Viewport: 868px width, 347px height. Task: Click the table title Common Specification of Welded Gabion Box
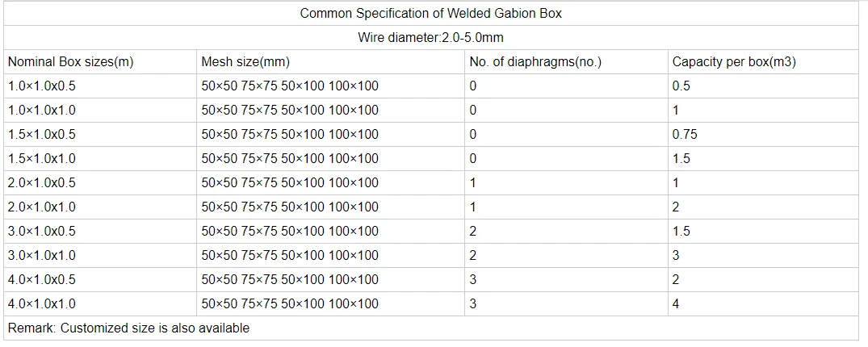(430, 14)
